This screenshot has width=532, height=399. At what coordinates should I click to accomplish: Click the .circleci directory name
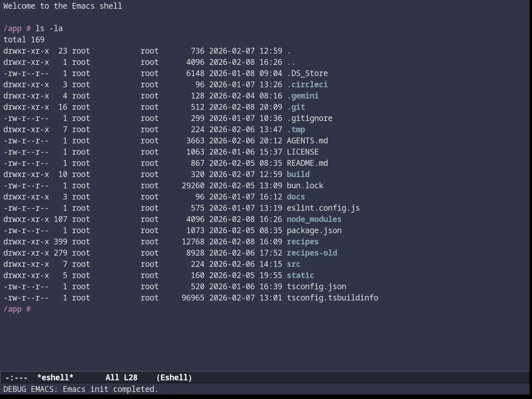(x=307, y=84)
